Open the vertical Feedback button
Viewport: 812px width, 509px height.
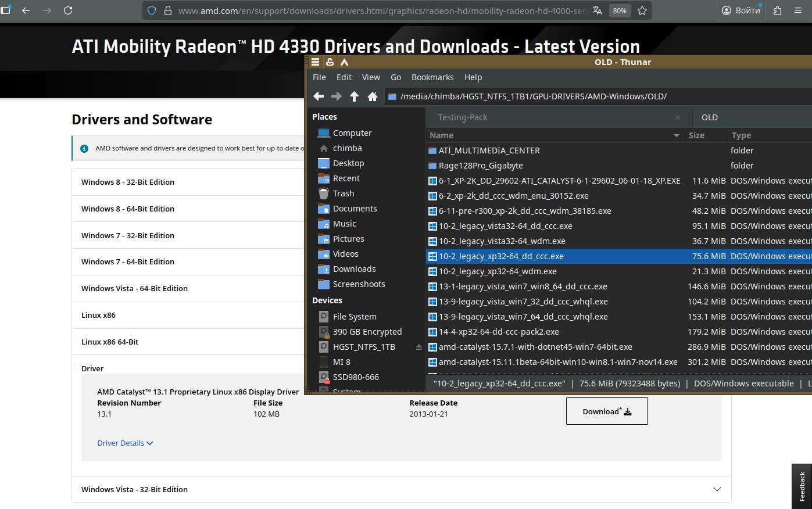click(802, 486)
